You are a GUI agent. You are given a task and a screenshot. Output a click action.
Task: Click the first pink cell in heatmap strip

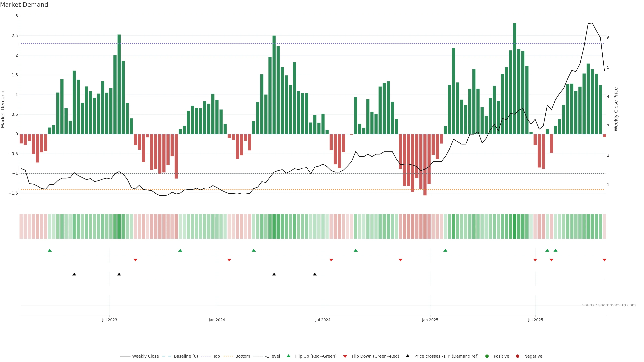tap(21, 226)
